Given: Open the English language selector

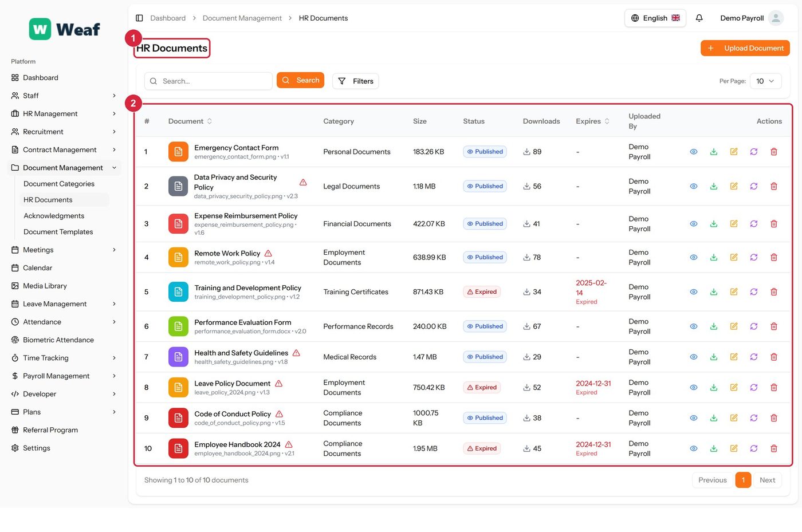Looking at the screenshot, I should (x=655, y=18).
